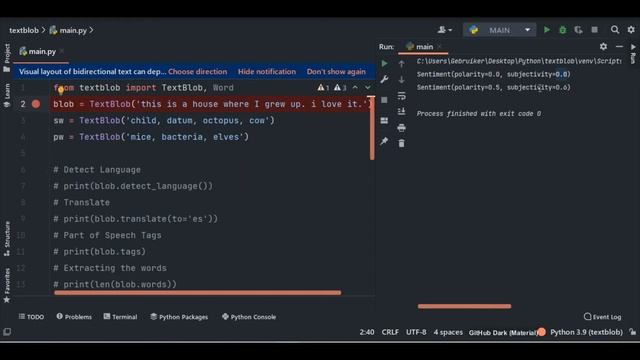Viewport: 640px width, 360px height.
Task: Close the main Run tab
Action: pyautogui.click(x=440, y=47)
